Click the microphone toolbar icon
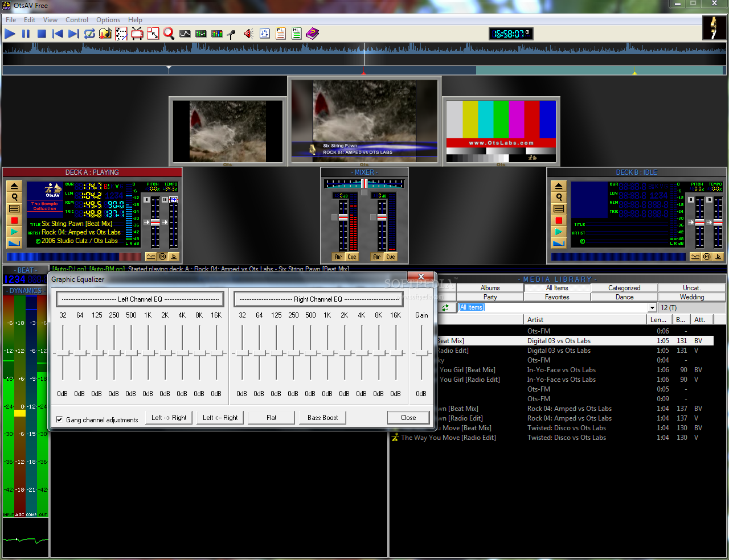This screenshot has width=729, height=560. tap(232, 34)
